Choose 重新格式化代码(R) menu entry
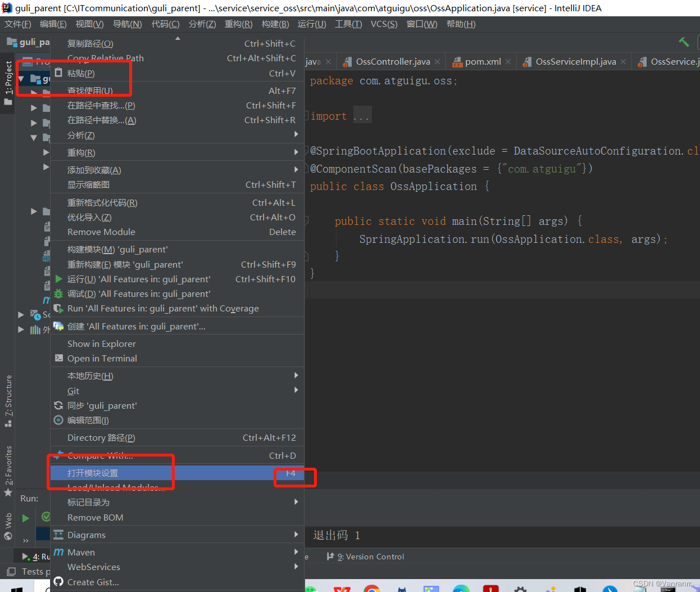 (x=177, y=202)
